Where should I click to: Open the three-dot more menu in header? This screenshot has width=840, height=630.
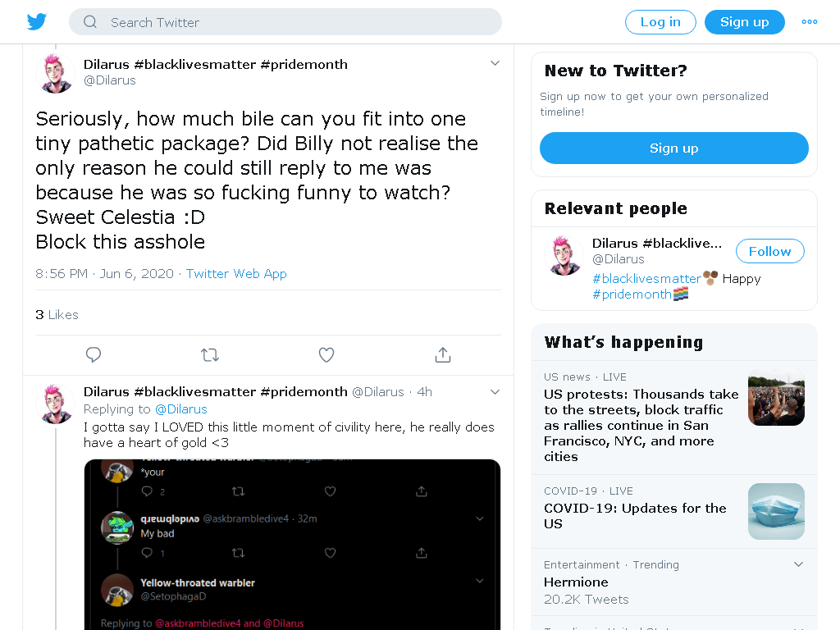click(810, 22)
